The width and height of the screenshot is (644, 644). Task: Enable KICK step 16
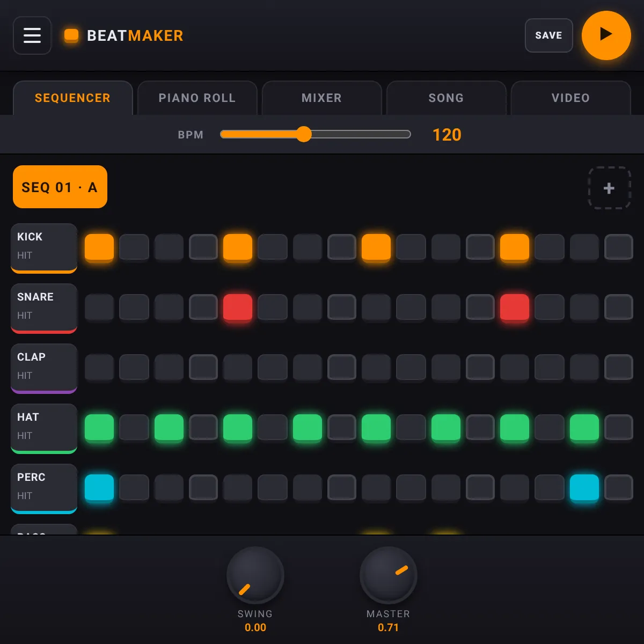pyautogui.click(x=619, y=247)
